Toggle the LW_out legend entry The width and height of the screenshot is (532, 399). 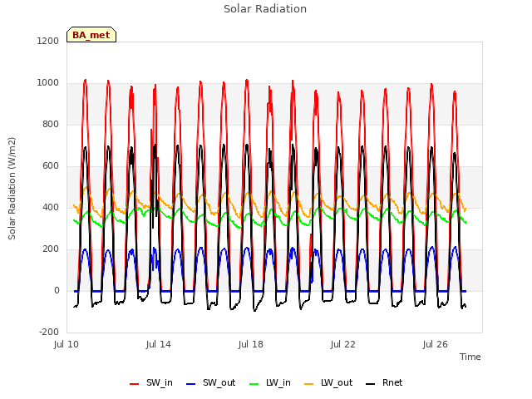pos(328,382)
